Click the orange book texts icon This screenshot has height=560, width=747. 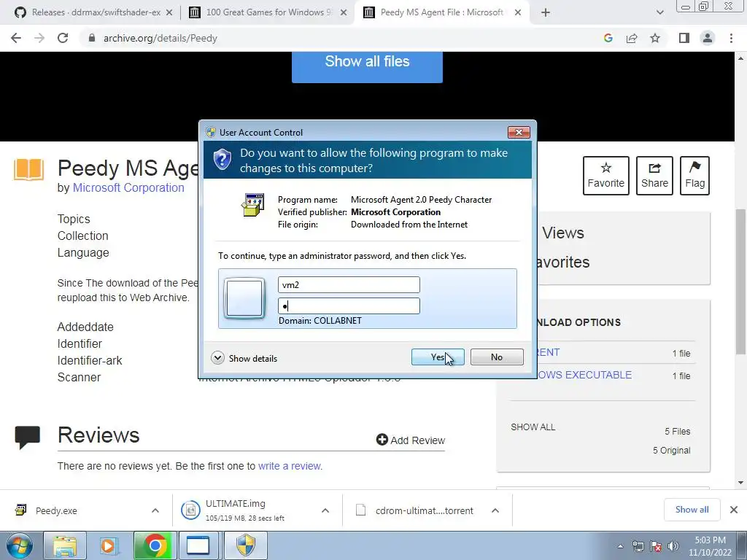click(28, 169)
